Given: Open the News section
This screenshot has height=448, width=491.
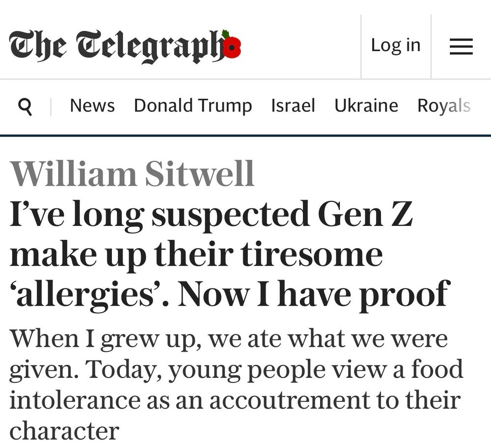Looking at the screenshot, I should tap(92, 105).
